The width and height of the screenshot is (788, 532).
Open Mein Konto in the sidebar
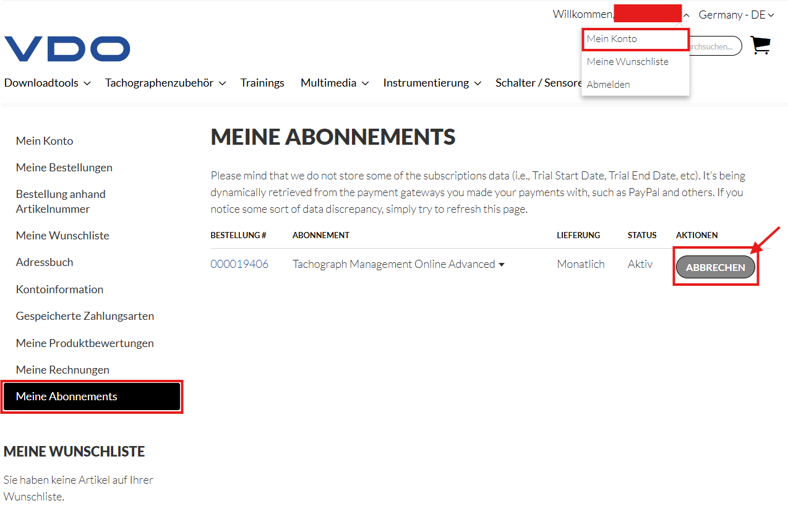point(45,141)
